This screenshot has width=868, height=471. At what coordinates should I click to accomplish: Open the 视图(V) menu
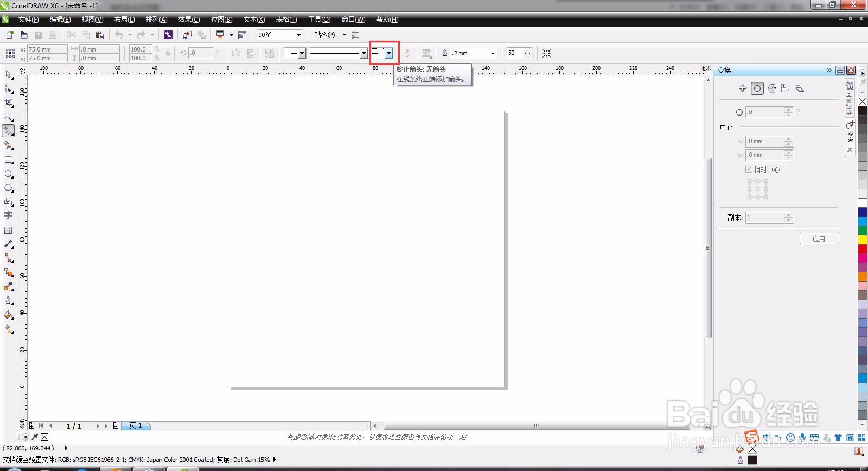pos(92,20)
